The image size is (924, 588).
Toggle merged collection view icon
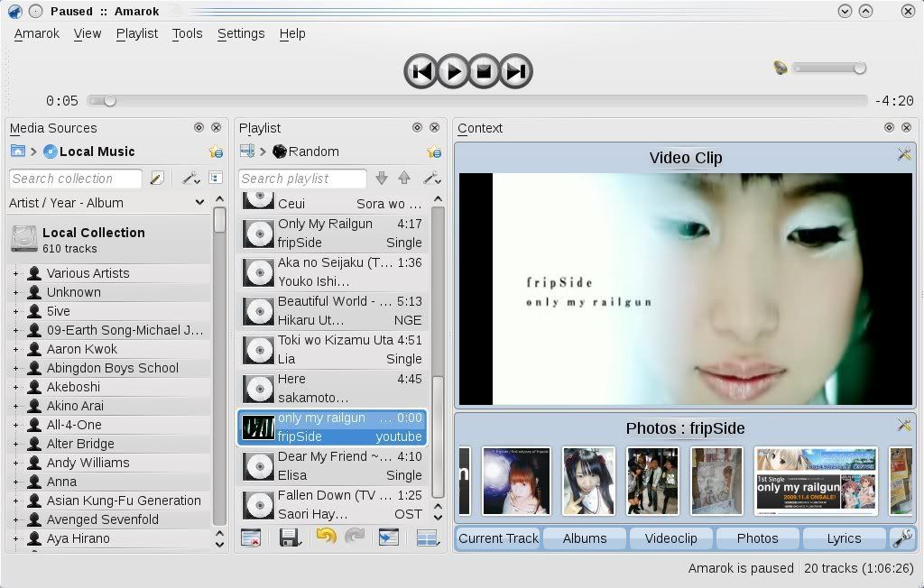click(x=216, y=178)
